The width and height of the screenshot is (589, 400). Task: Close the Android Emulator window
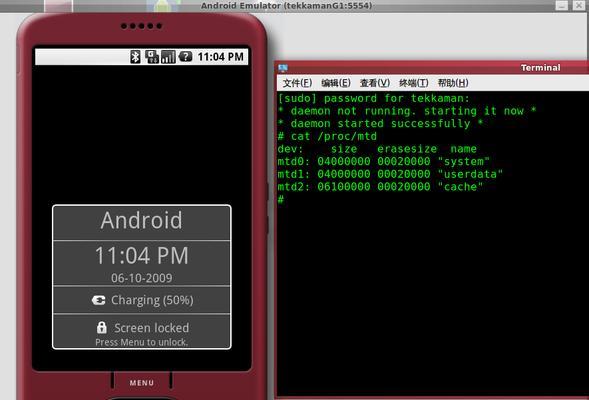pos(579,6)
